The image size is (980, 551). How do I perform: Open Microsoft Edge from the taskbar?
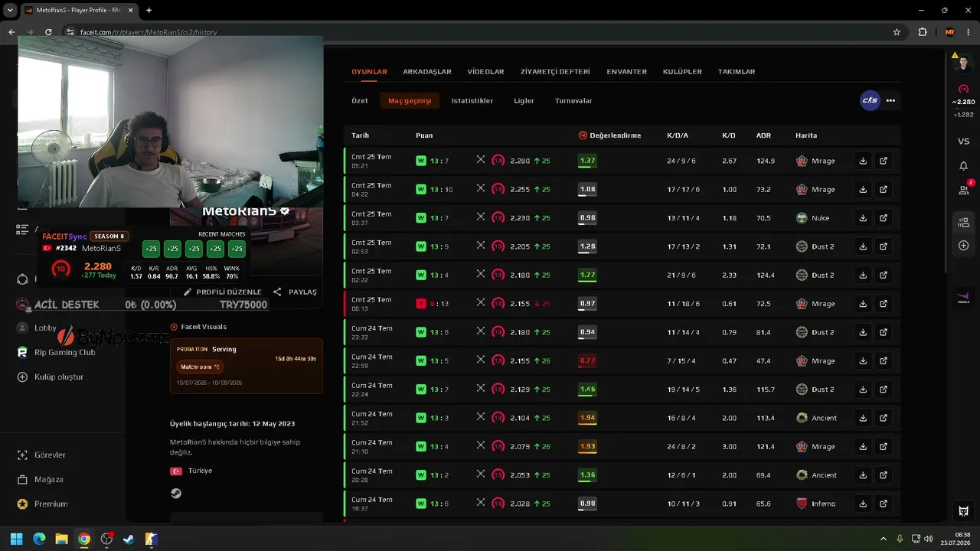pos(39,539)
